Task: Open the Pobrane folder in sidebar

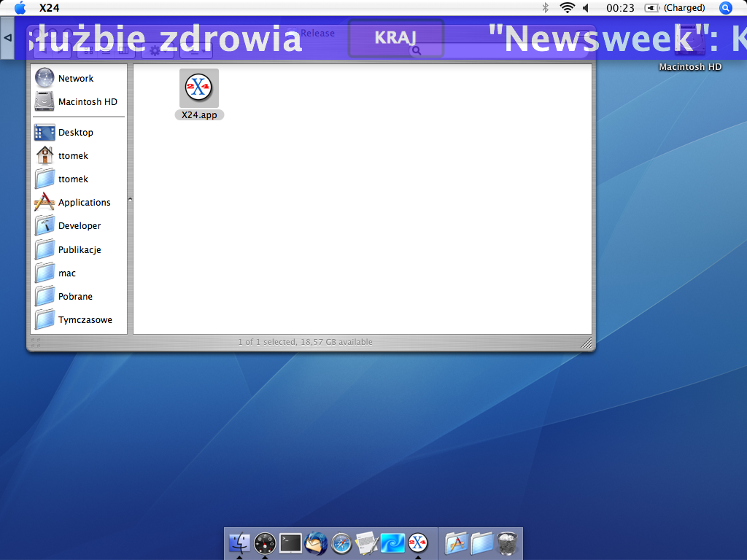Action: (75, 297)
